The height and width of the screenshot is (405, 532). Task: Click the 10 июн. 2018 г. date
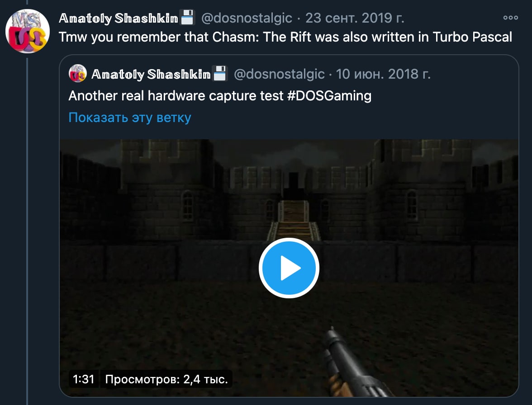(x=383, y=74)
